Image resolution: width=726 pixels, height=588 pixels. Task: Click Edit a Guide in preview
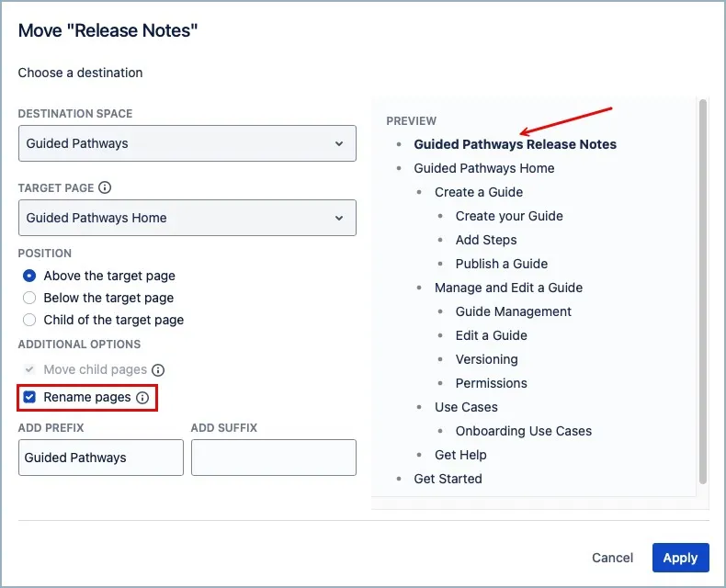[492, 335]
